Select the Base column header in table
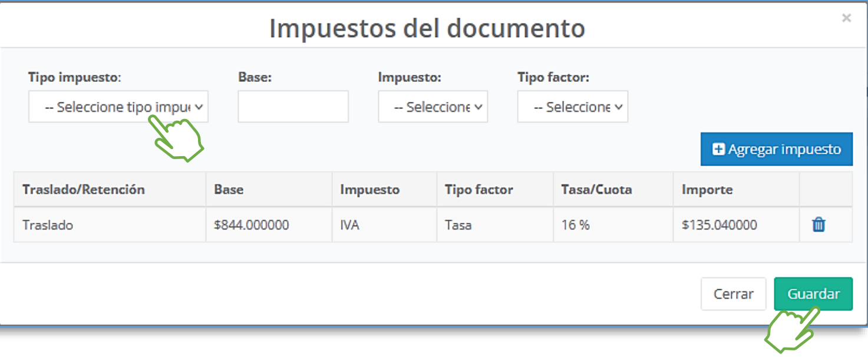 coord(229,190)
